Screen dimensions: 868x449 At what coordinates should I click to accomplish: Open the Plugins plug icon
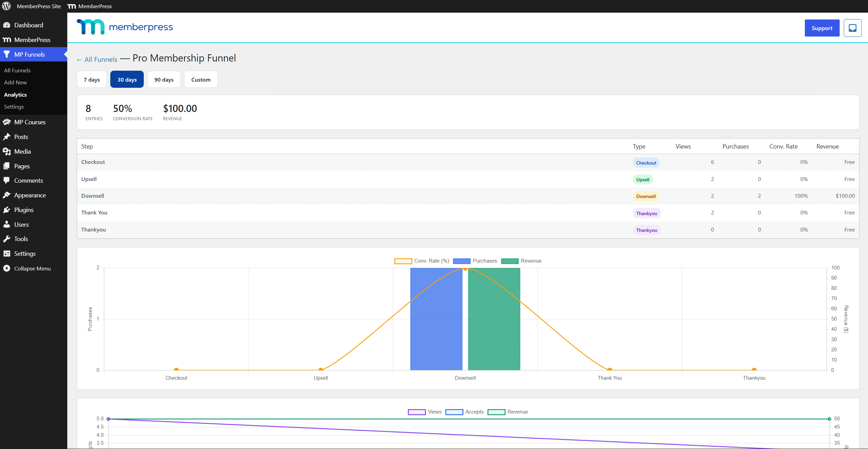point(7,210)
